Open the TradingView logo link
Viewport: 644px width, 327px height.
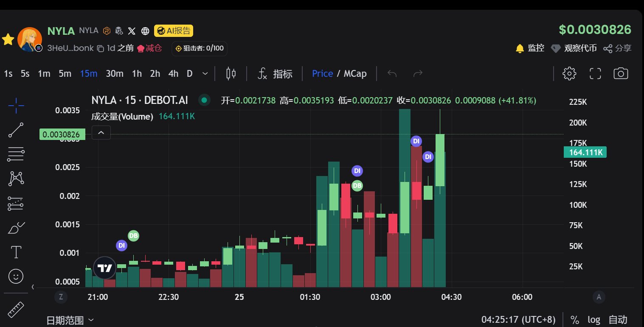coord(104,268)
